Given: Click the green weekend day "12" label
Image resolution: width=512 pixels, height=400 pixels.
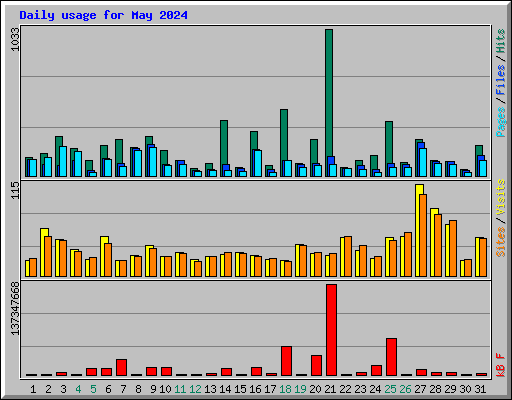Looking at the screenshot, I should [x=195, y=389].
